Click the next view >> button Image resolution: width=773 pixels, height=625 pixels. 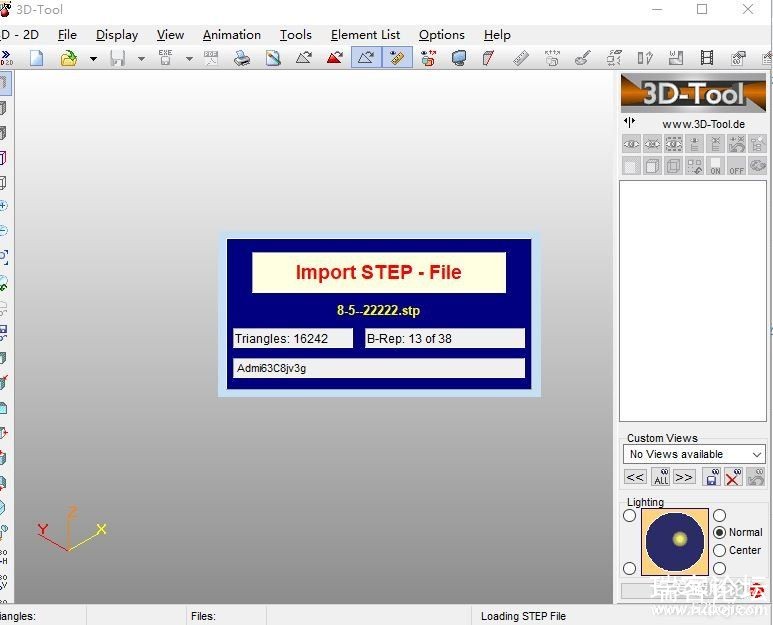pos(684,477)
